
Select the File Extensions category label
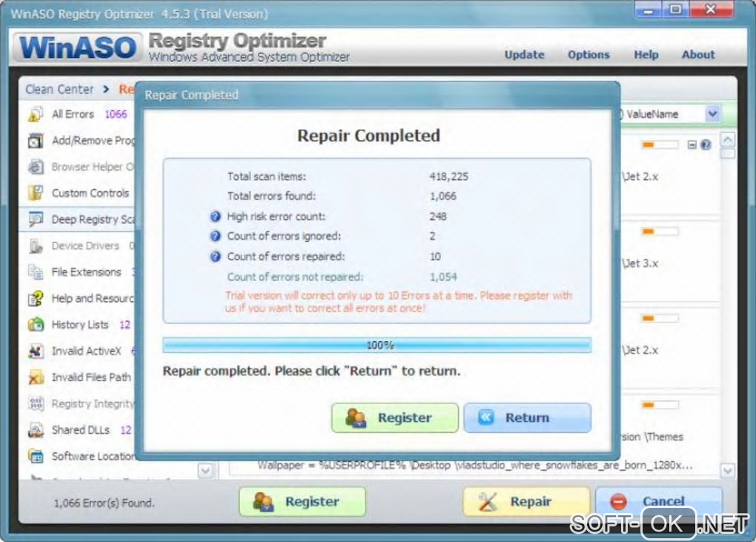coord(86,272)
